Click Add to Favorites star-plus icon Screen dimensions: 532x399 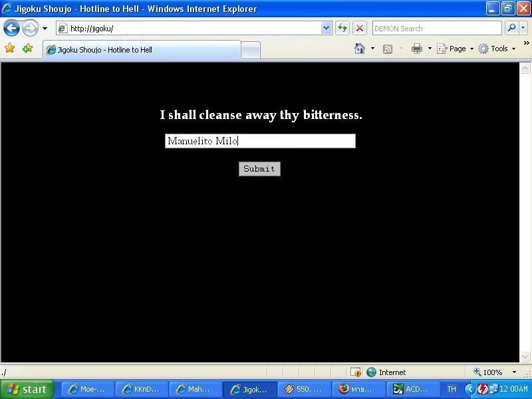point(27,48)
